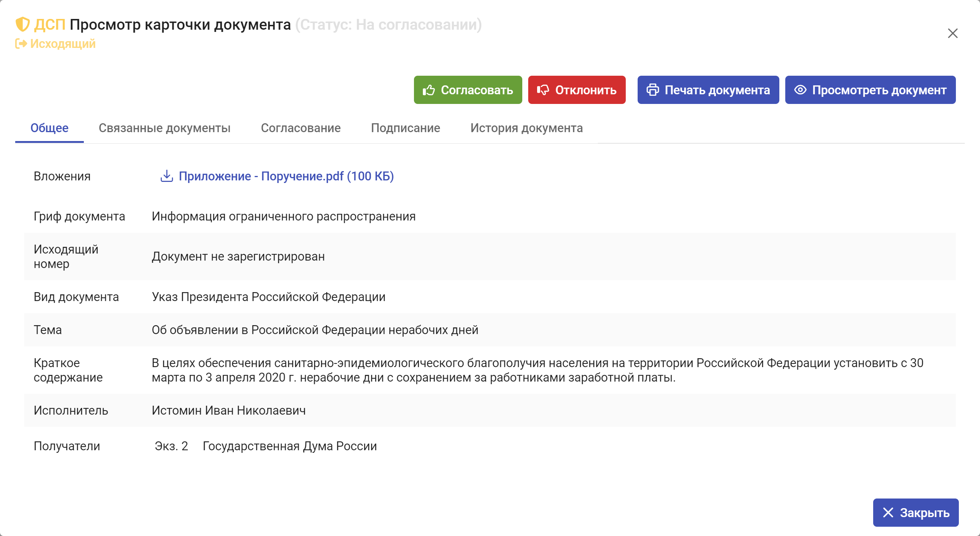Screen dimensions: 980x536
Task: Approve document with Согласовать button
Action: [467, 90]
